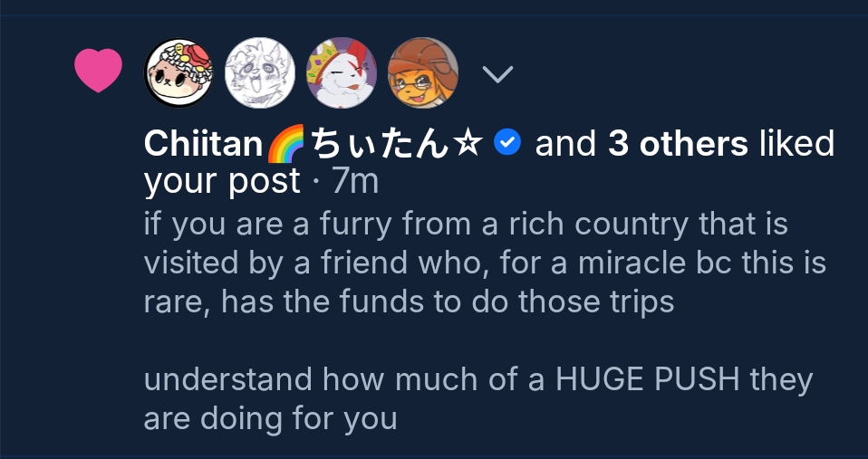Click the pink heart like icon
The width and height of the screenshot is (868, 459).
(x=98, y=72)
